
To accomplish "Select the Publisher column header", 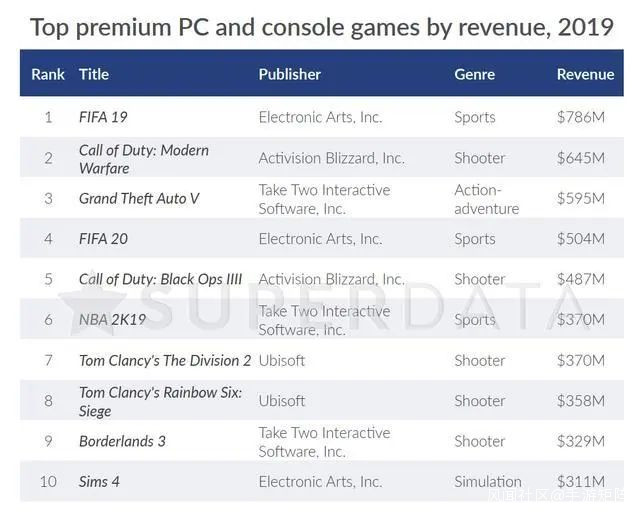I will (290, 74).
